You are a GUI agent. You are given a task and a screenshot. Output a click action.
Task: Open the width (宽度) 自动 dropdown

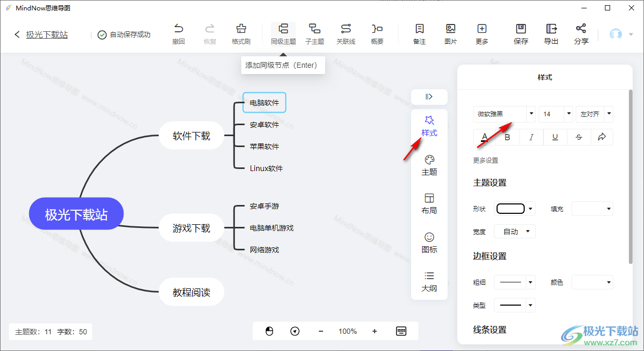(x=515, y=232)
